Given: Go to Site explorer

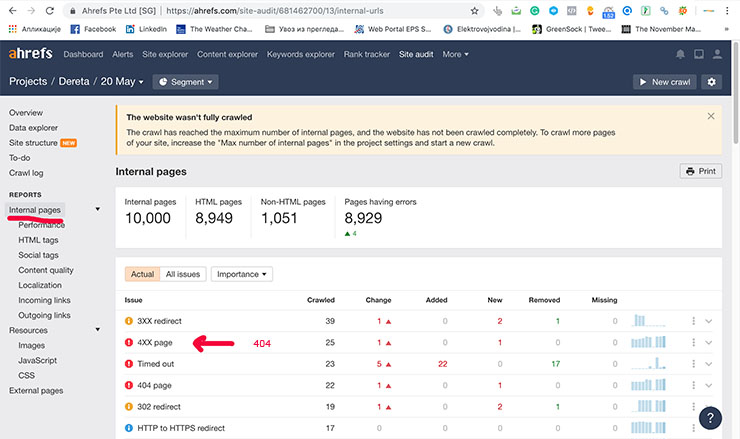Looking at the screenshot, I should click(x=165, y=54).
